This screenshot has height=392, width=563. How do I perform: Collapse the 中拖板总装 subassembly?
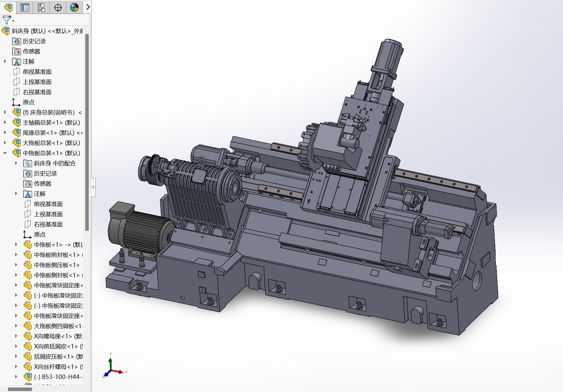(x=5, y=153)
